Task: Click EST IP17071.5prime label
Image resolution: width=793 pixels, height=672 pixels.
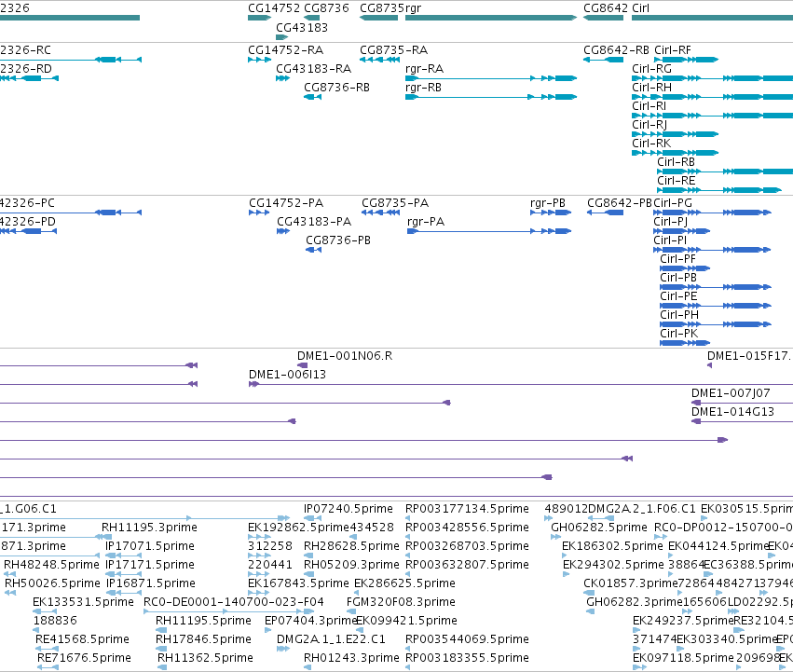Action: point(150,546)
